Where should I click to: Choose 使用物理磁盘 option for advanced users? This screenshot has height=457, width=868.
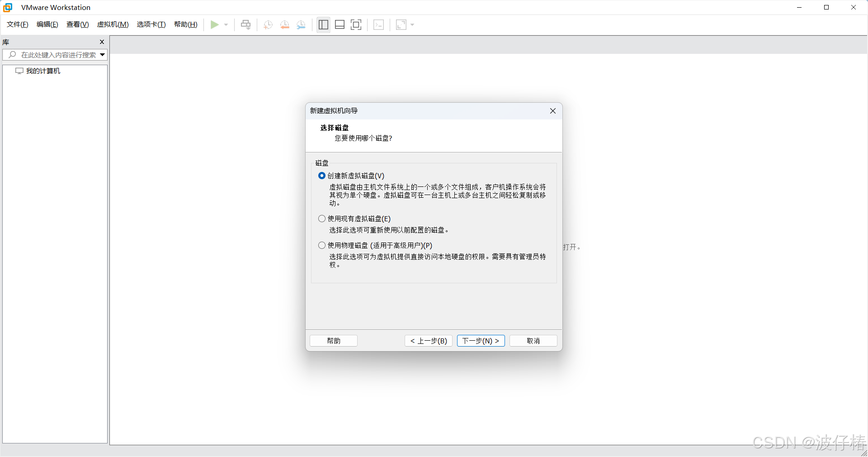pos(321,245)
